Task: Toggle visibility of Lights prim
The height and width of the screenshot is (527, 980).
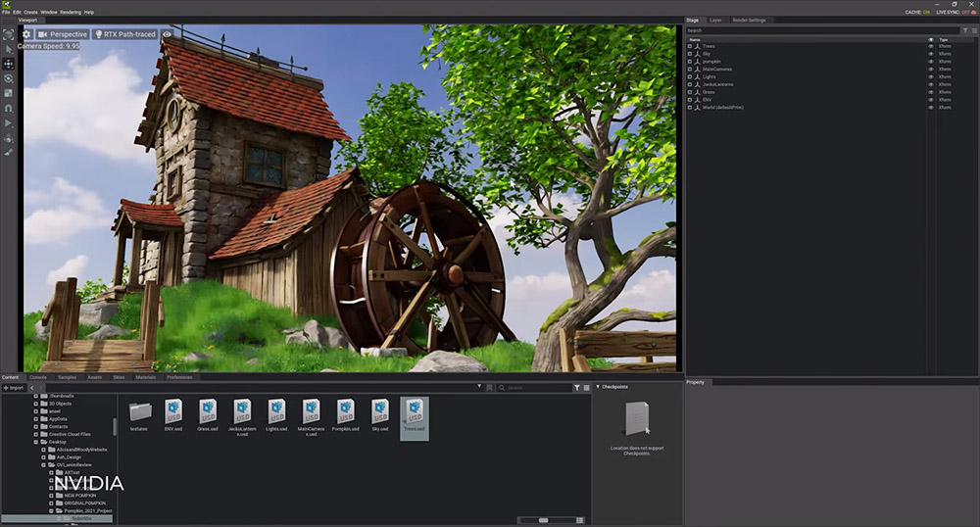Action: pyautogui.click(x=931, y=76)
